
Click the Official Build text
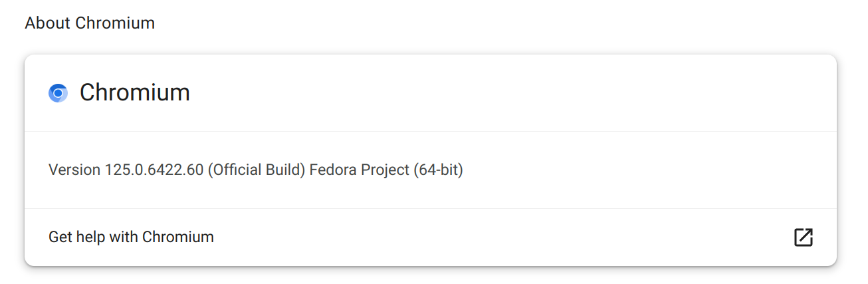[x=257, y=170]
